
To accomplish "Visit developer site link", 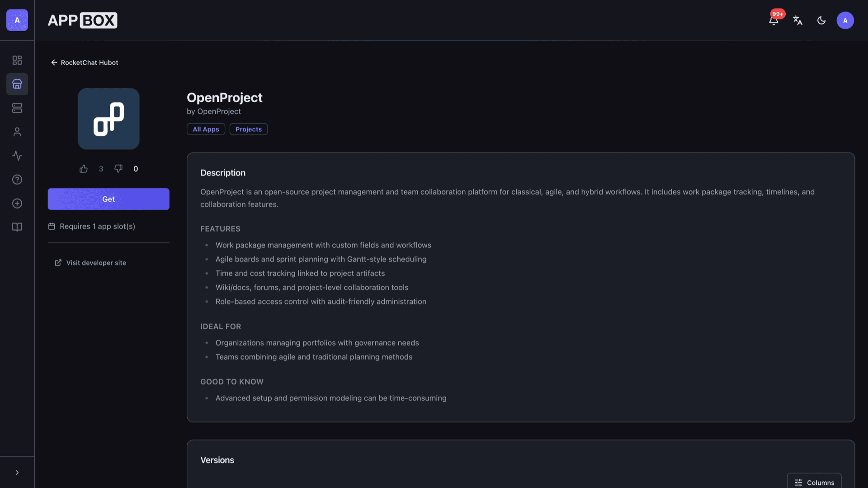I will point(90,263).
